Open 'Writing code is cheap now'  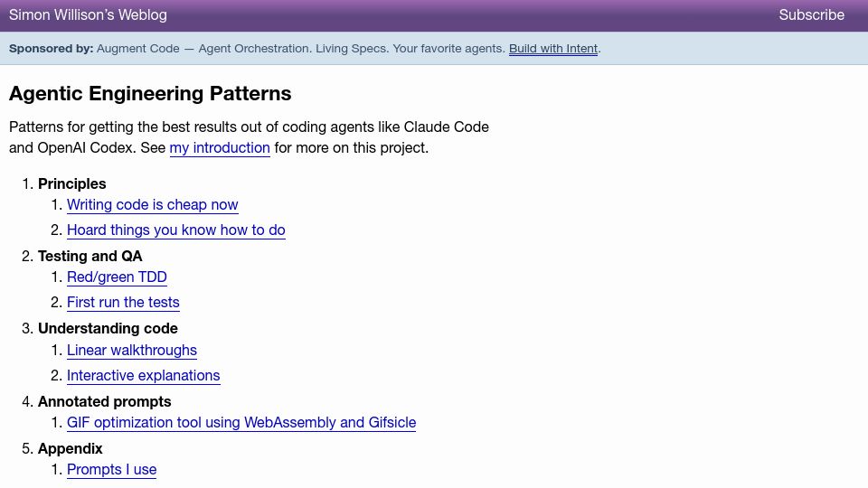click(153, 205)
